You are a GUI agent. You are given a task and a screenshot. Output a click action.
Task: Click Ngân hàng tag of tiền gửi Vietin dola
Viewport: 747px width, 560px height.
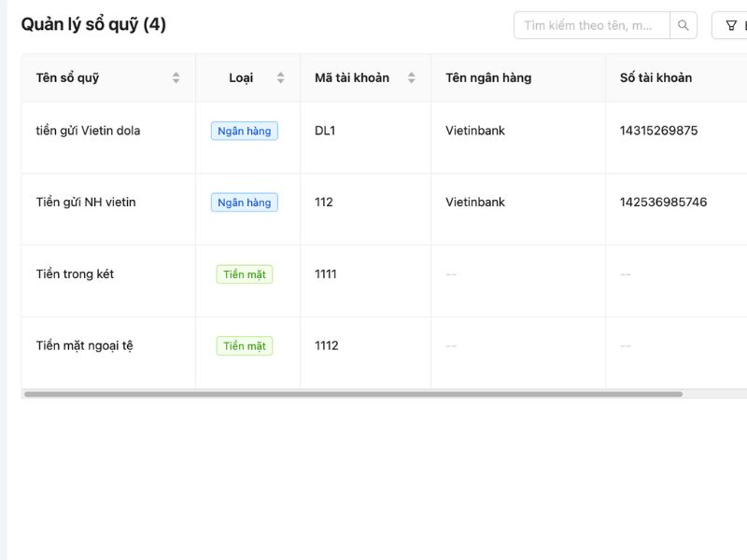coord(244,131)
